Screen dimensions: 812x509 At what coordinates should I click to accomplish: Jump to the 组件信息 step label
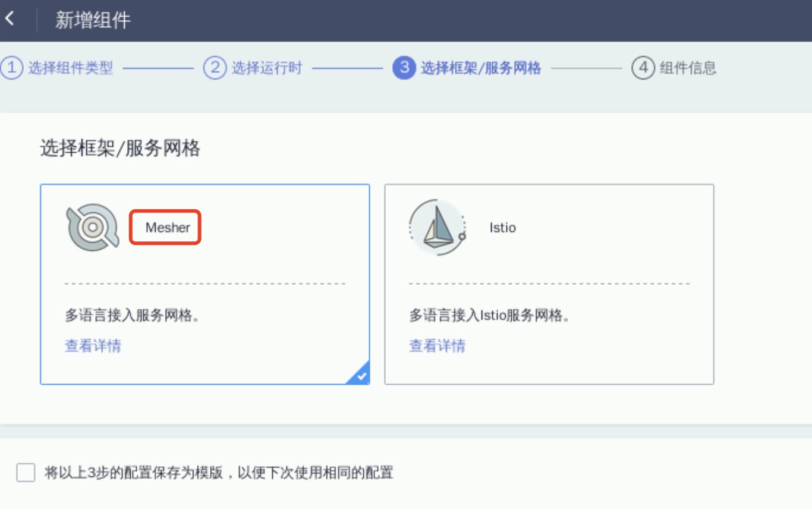(688, 68)
